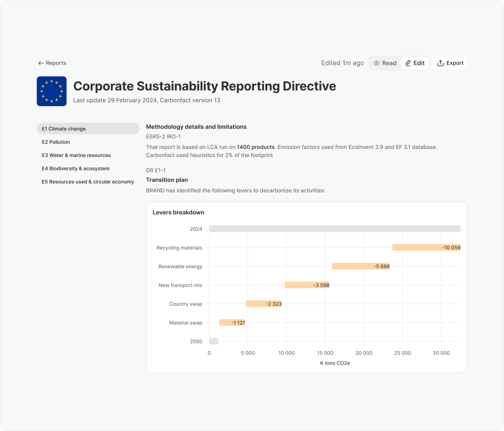The height and width of the screenshot is (431, 504).
Task: Click the New transport mix -3 598 bar
Action: (x=307, y=285)
